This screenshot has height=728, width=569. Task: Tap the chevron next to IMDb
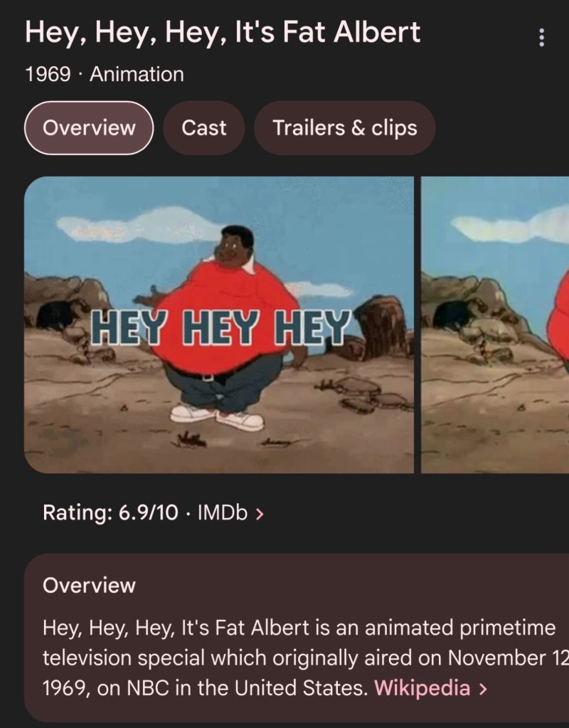260,514
